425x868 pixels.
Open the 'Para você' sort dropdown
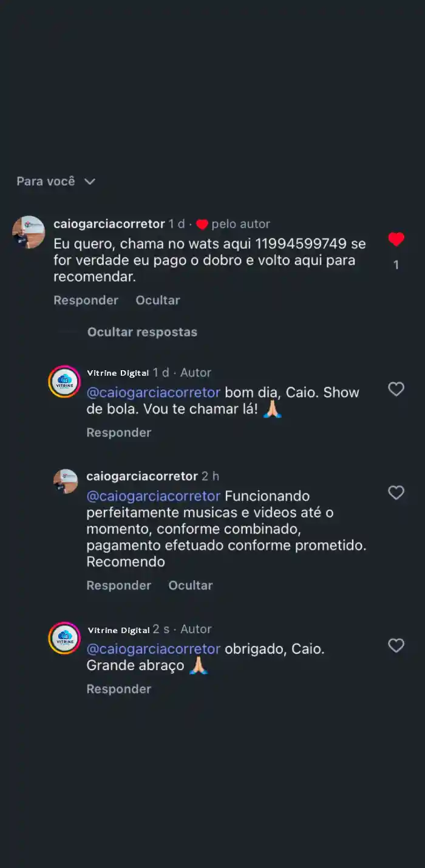click(56, 181)
